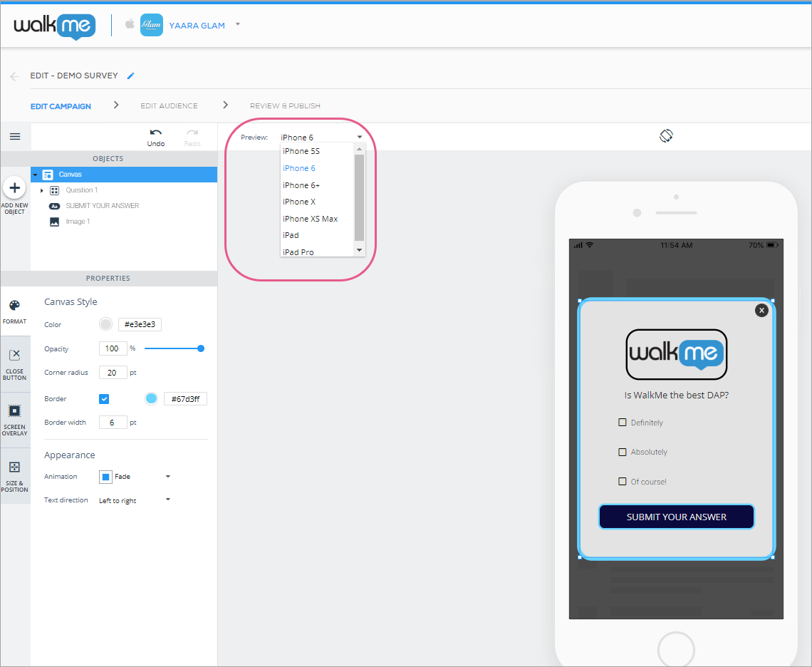
Task: Click the Corner radius field
Action: click(x=113, y=373)
